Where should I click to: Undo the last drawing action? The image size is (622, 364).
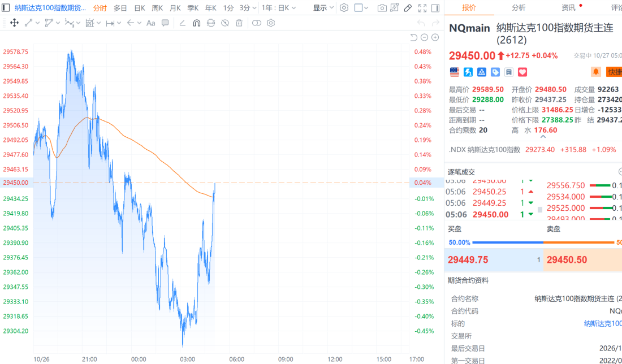click(421, 23)
